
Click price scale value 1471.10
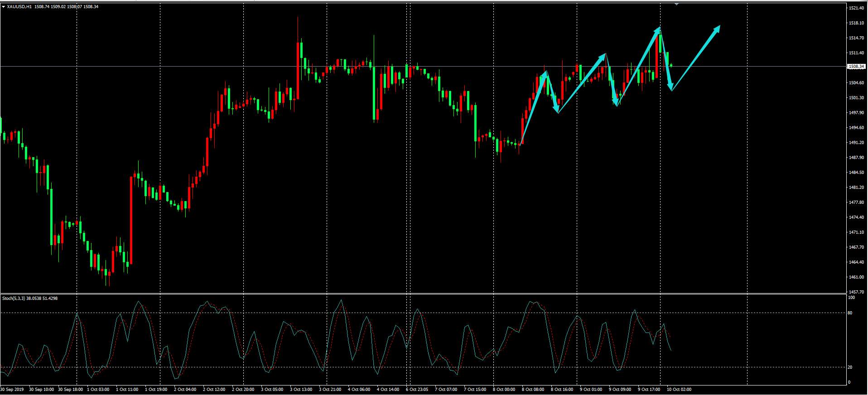pos(857,232)
